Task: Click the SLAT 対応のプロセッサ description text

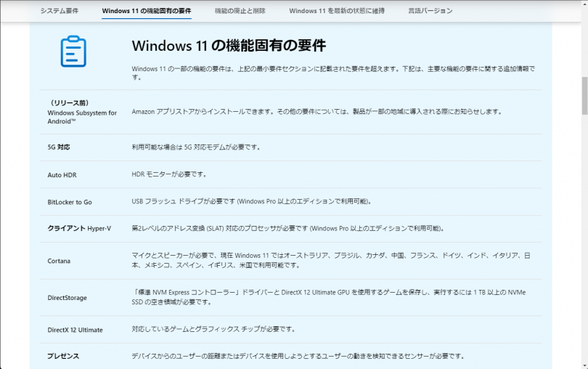Action: (x=288, y=228)
